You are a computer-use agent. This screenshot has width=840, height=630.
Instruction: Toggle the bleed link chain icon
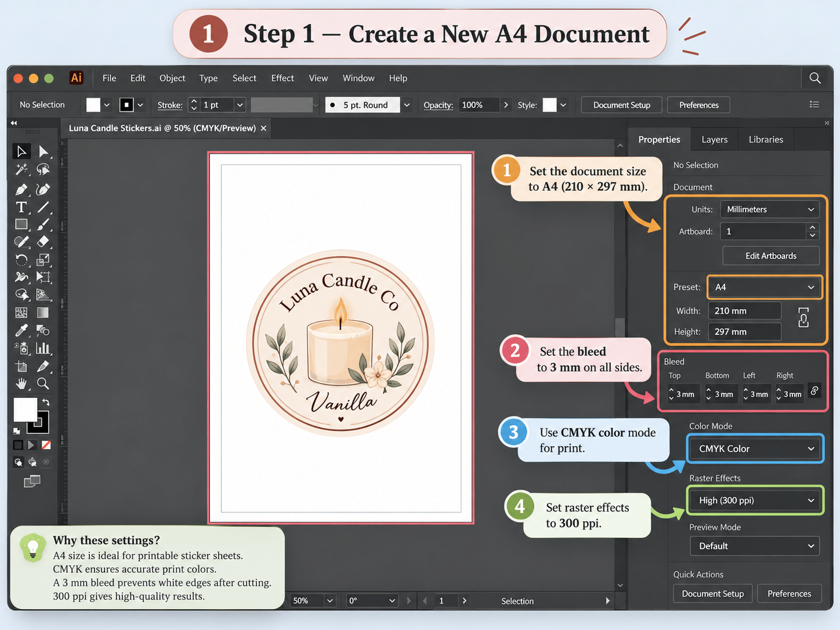click(x=814, y=391)
